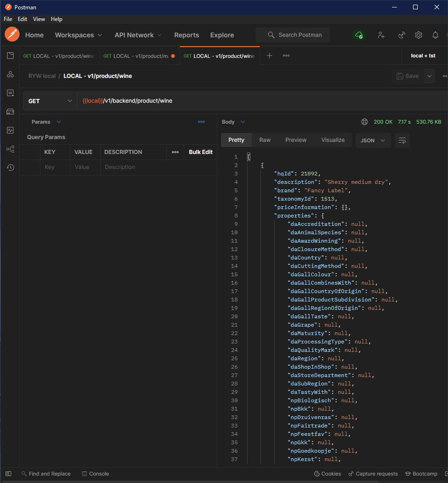Open Find and Replace
Viewport: 448px width, 483px height.
coord(46,474)
